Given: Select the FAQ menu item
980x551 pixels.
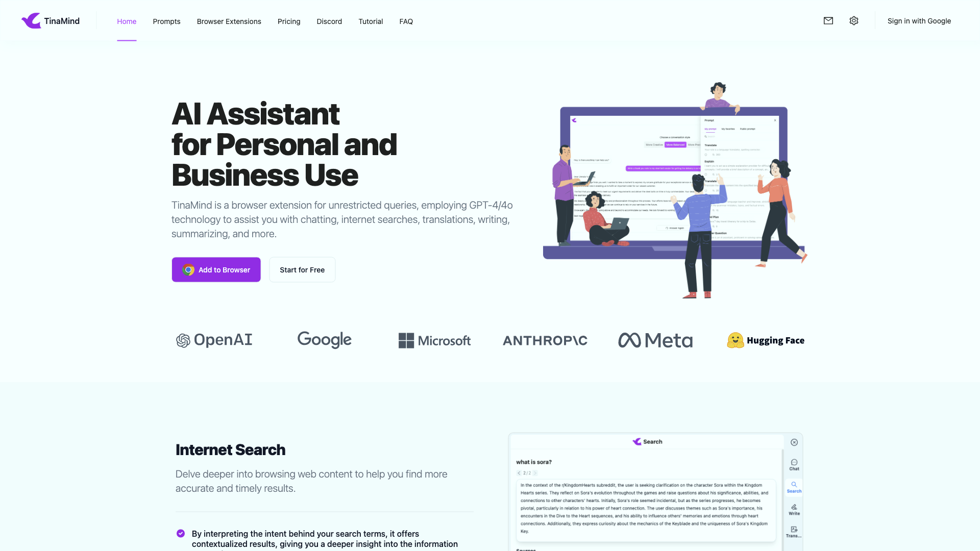Looking at the screenshot, I should [x=406, y=21].
